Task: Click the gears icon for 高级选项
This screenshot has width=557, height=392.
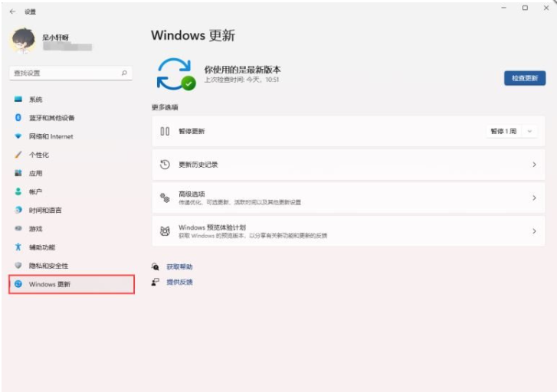Action: pyautogui.click(x=165, y=198)
